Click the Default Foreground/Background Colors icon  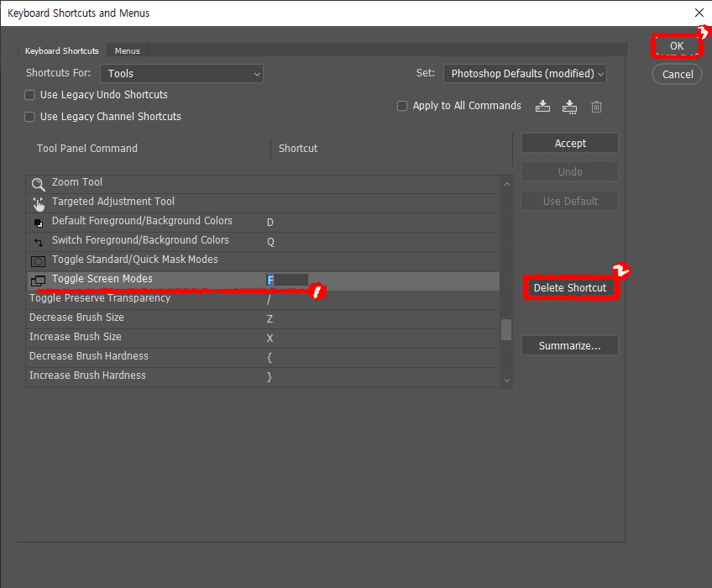coord(38,221)
